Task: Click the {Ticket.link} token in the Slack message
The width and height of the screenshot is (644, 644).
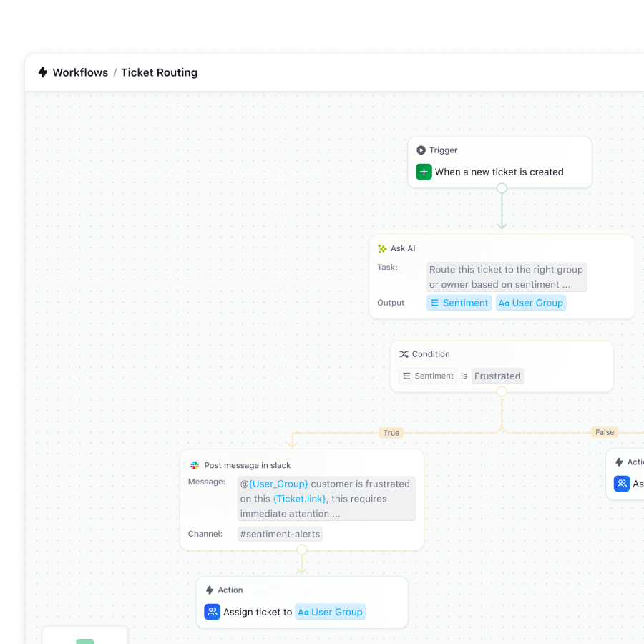Action: (x=299, y=499)
